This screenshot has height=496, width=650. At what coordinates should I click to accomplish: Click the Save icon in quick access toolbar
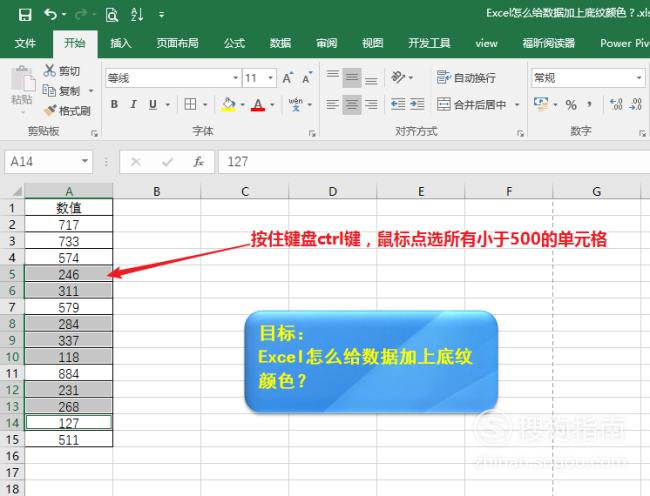click(25, 15)
